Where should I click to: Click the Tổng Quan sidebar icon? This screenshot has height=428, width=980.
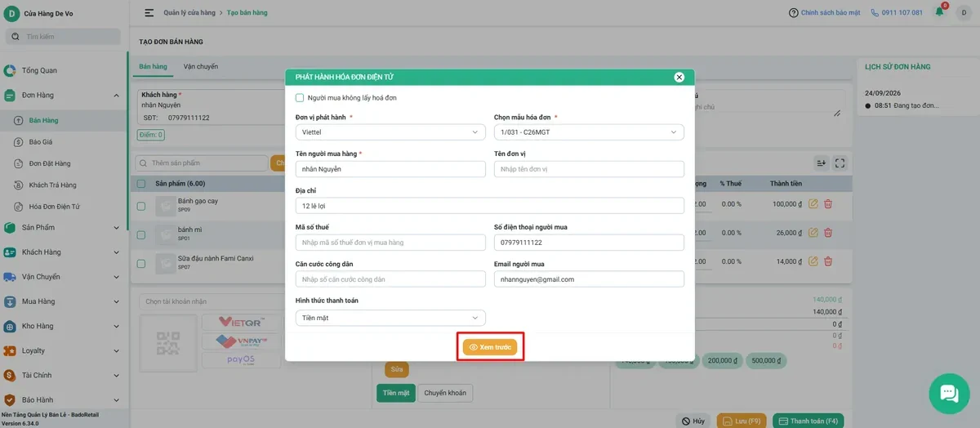click(10, 70)
